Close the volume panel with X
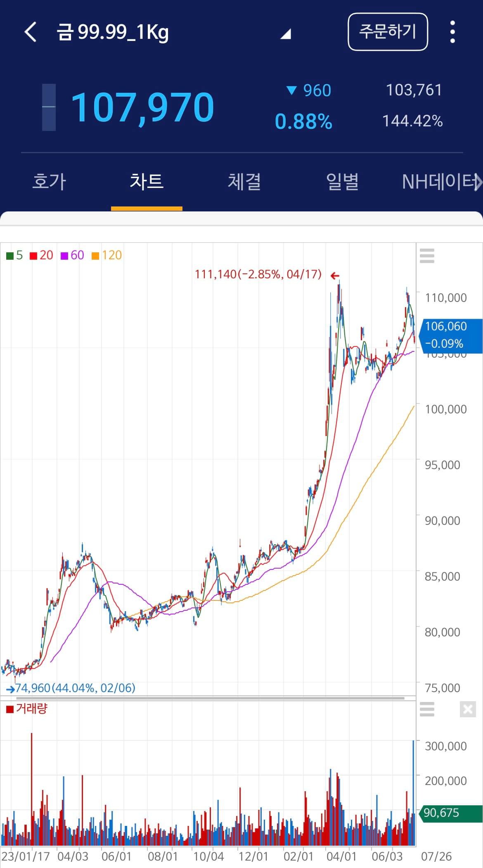This screenshot has height=868, width=483. [x=468, y=709]
